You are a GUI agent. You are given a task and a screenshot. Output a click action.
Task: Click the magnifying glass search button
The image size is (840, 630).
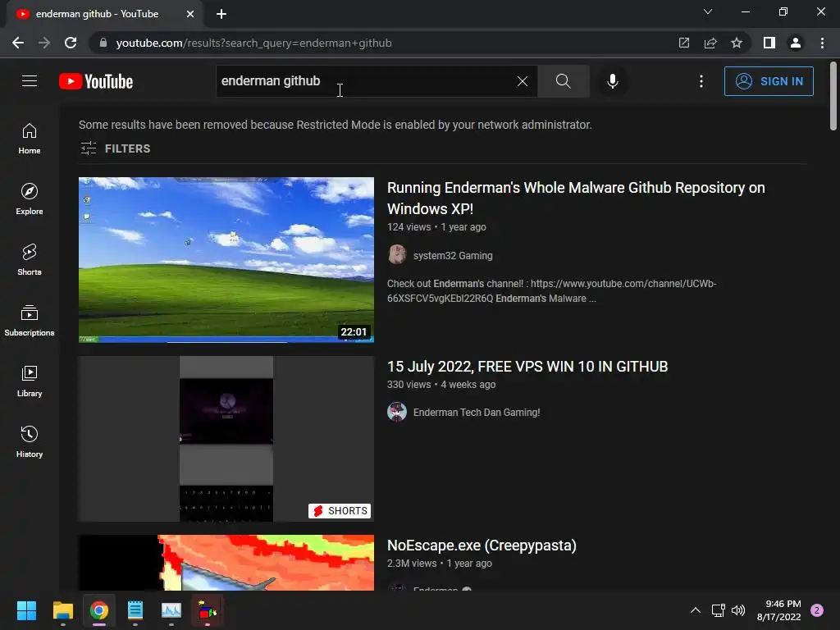tap(563, 81)
